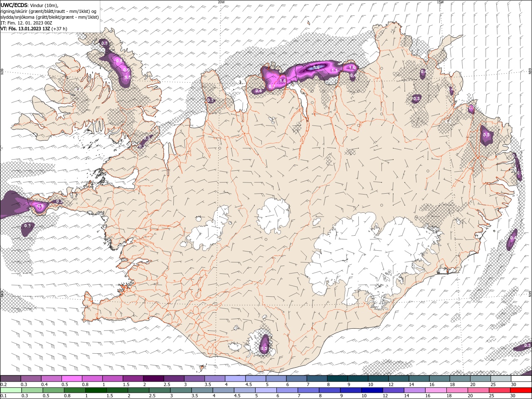This screenshot has width=532, height=399.
Task: Click the '20W' longitude label at the top
Action: pos(221,2)
